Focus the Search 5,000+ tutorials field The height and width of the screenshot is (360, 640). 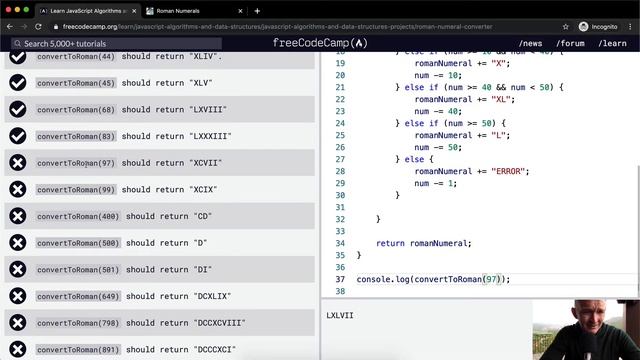pyautogui.click(x=116, y=43)
